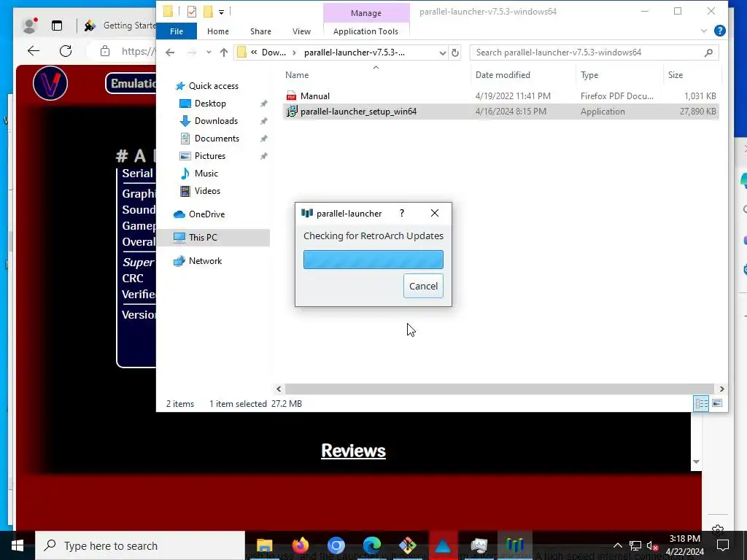
Task: Switch to the View ribbon tab
Action: [x=301, y=31]
